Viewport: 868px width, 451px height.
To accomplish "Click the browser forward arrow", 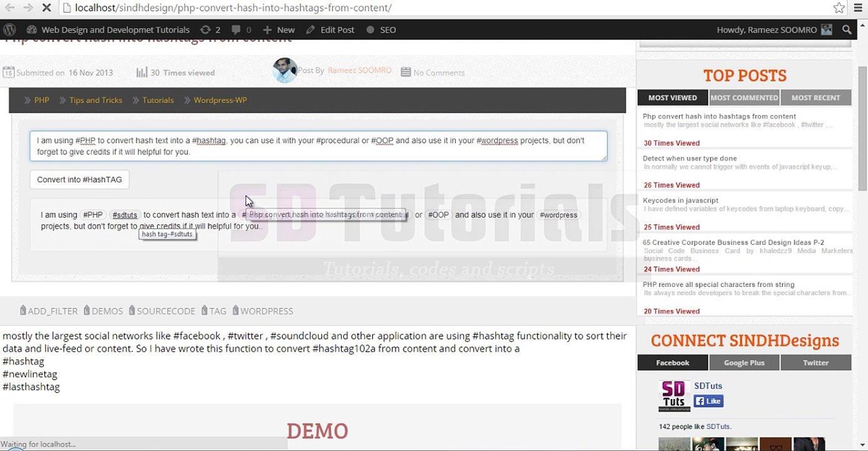I will coord(28,8).
